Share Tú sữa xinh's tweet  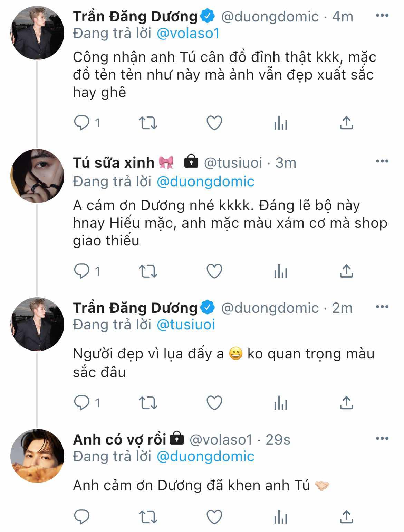[x=346, y=271]
